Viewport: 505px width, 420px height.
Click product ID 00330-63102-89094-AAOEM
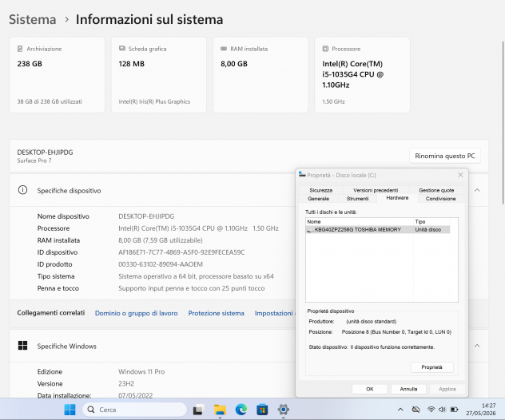click(x=161, y=264)
